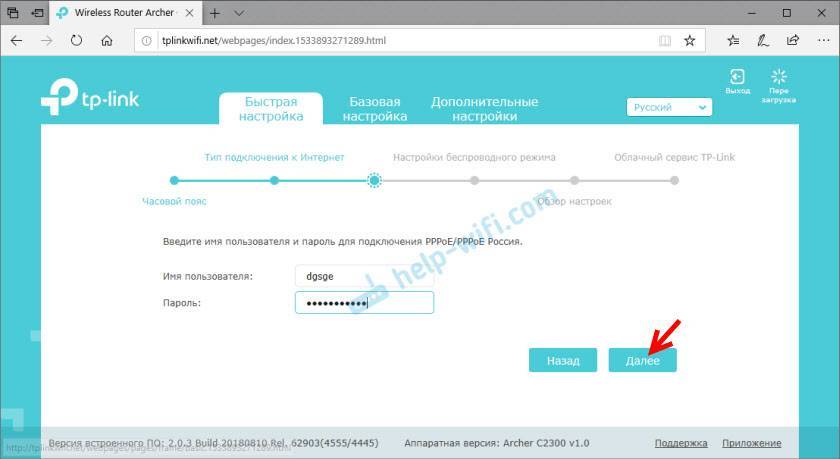Viewport: 840px width, 459px height.
Task: Open the Поддержка link
Action: click(x=681, y=443)
